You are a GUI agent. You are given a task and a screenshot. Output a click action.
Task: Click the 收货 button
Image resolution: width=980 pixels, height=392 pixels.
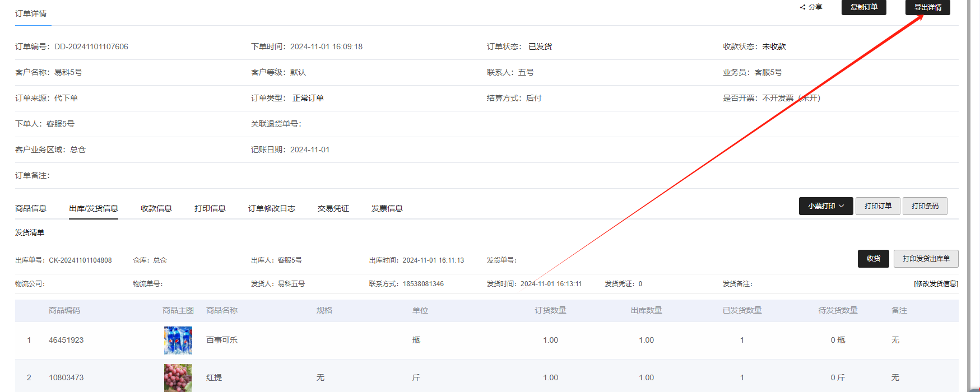tap(873, 259)
